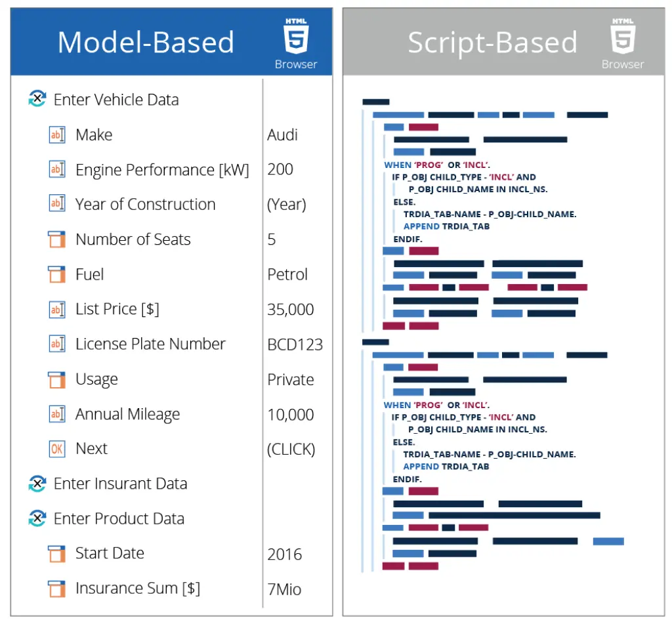Click the combo box icon beside Number of Seats
The height and width of the screenshot is (626, 672).
pyautogui.click(x=58, y=240)
